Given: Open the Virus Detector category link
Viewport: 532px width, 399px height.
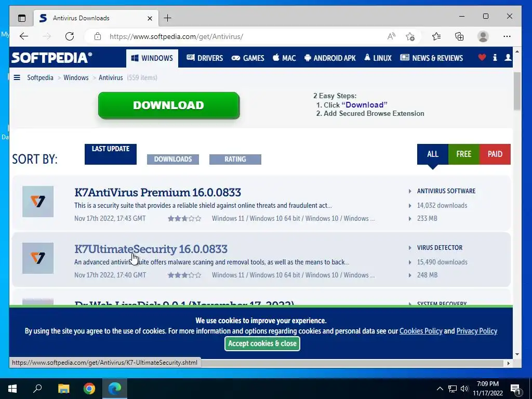Looking at the screenshot, I should (x=440, y=248).
